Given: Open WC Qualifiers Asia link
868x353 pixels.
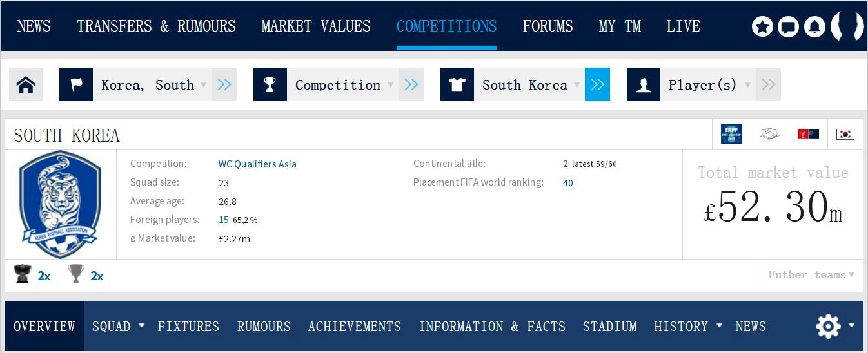Looking at the screenshot, I should [257, 164].
